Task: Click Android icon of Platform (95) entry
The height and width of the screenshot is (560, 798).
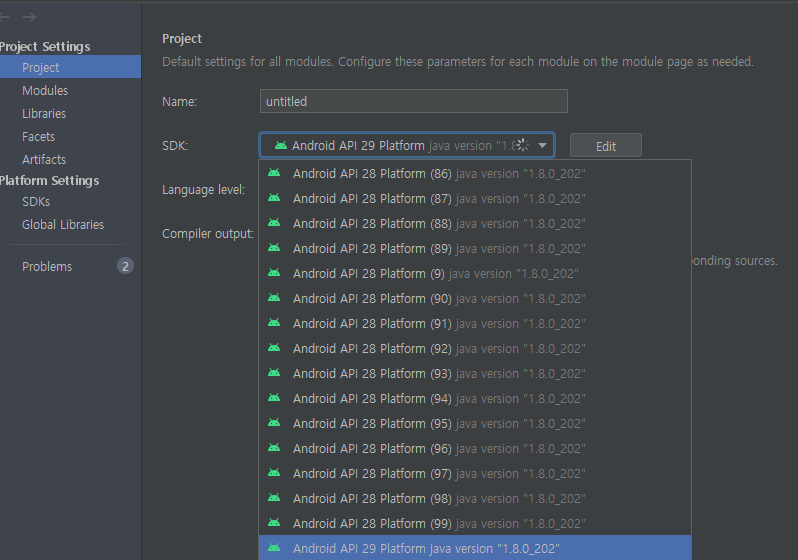Action: [x=274, y=422]
